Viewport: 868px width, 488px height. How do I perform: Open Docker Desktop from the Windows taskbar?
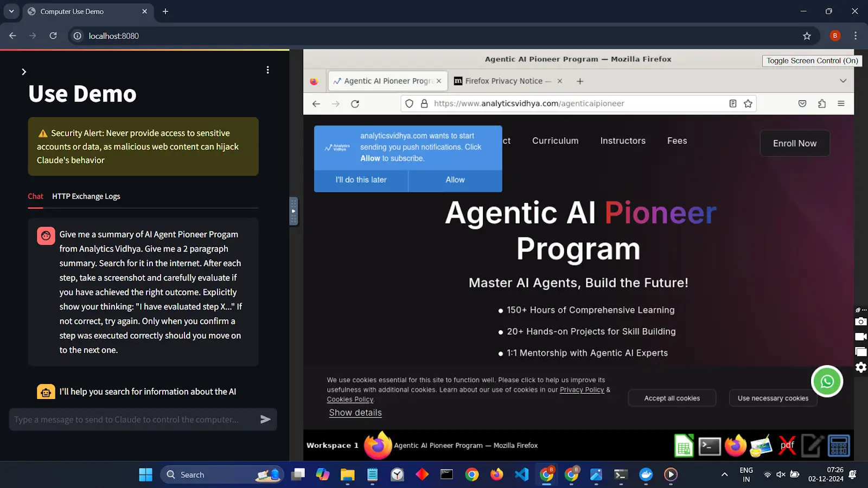point(646,474)
